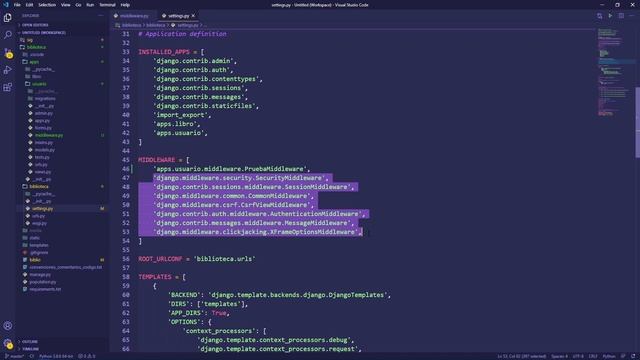Open the View menu
This screenshot has width=640, height=360.
pyautogui.click(x=65, y=5)
